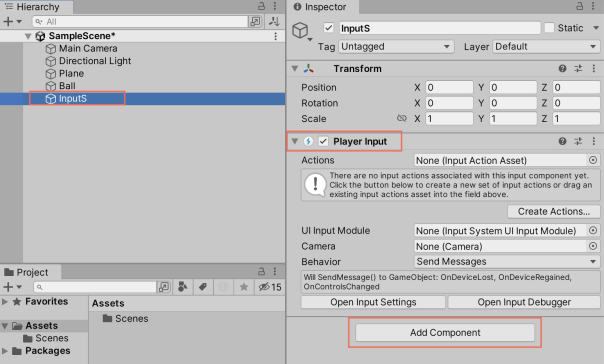Viewport: 604px width, 364px height.
Task: Open Hierarchy panel options menu
Action: [x=275, y=6]
